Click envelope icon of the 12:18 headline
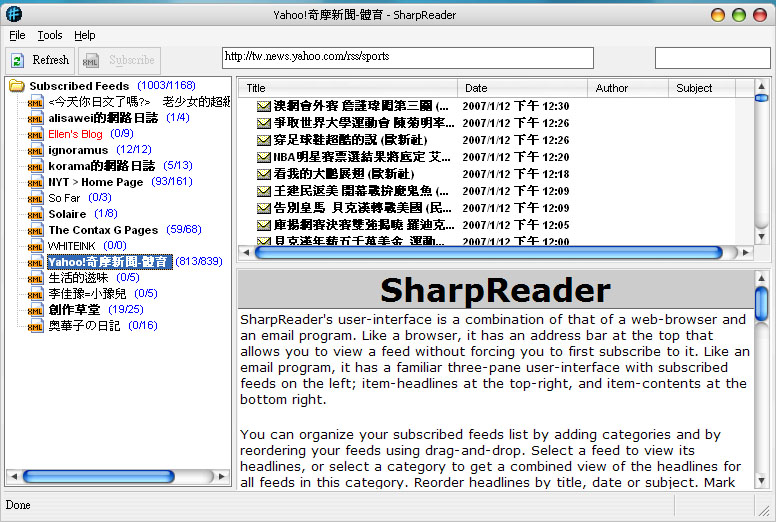 click(264, 174)
